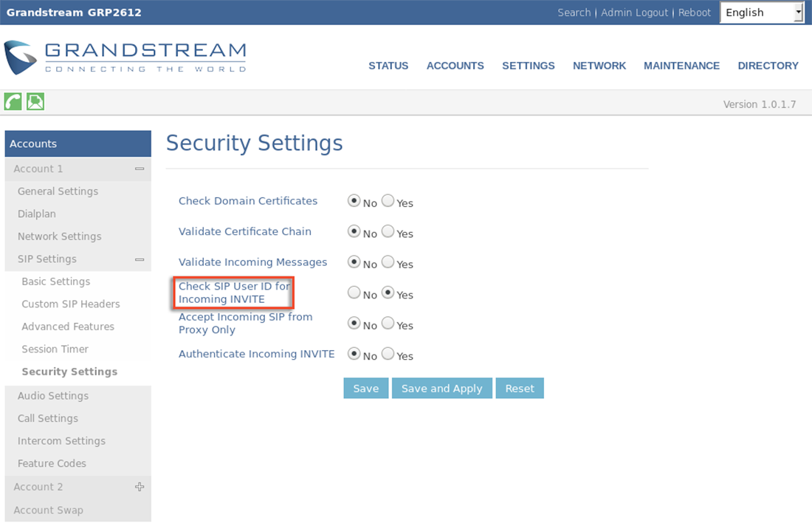Click the Reboot link

[695, 13]
